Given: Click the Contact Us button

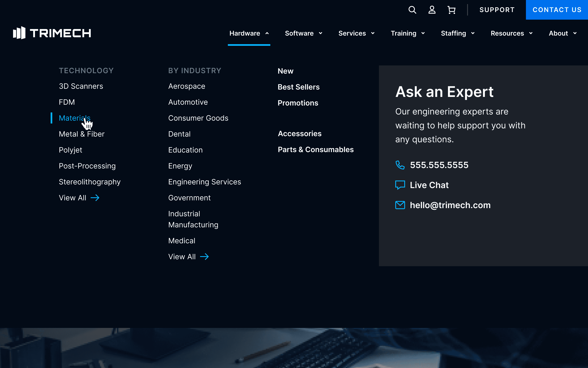Looking at the screenshot, I should [557, 10].
